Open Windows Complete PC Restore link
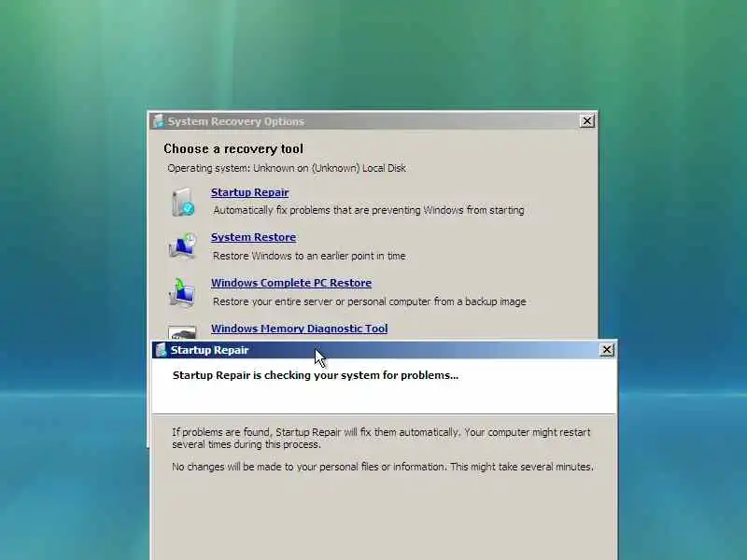The width and height of the screenshot is (747, 560). [x=291, y=283]
